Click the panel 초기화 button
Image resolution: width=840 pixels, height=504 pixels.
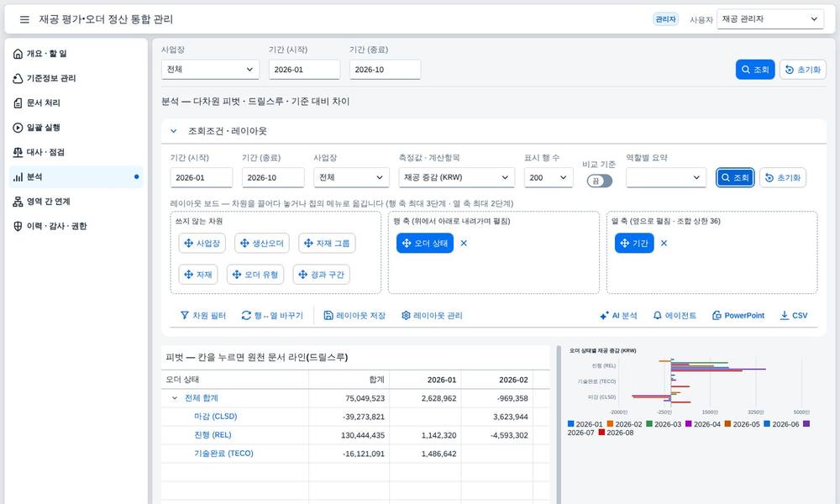[783, 177]
